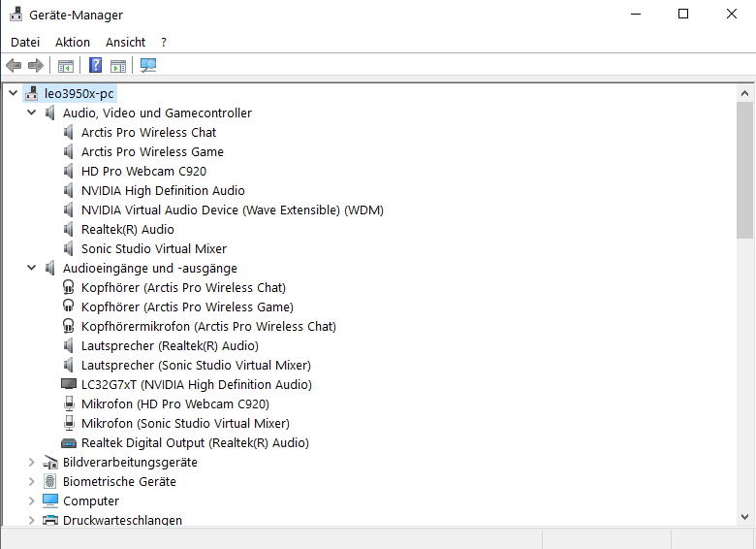Select Kopfhörer (Arctis Pro Wireless Game)
756x549 pixels.
pyautogui.click(x=187, y=307)
